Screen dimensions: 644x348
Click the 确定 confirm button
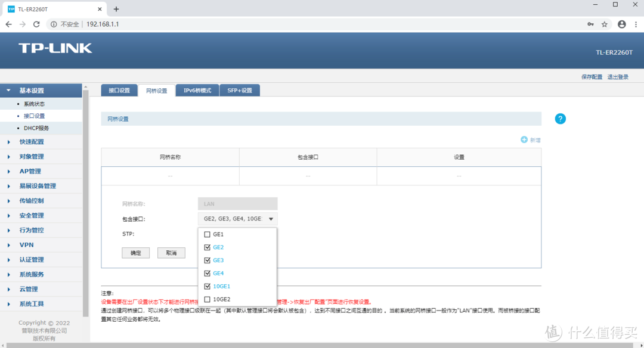135,252
